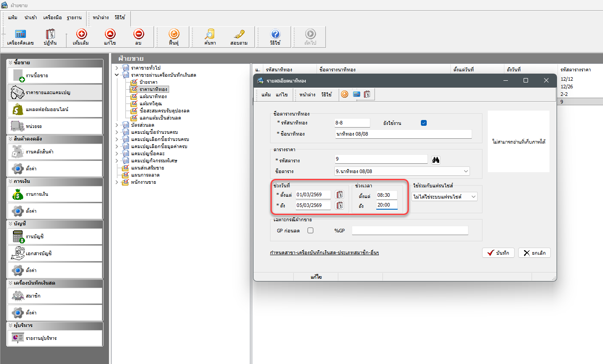Click the ปฏิทิน calendar toolbar icon
This screenshot has height=364, width=603.
coord(50,37)
